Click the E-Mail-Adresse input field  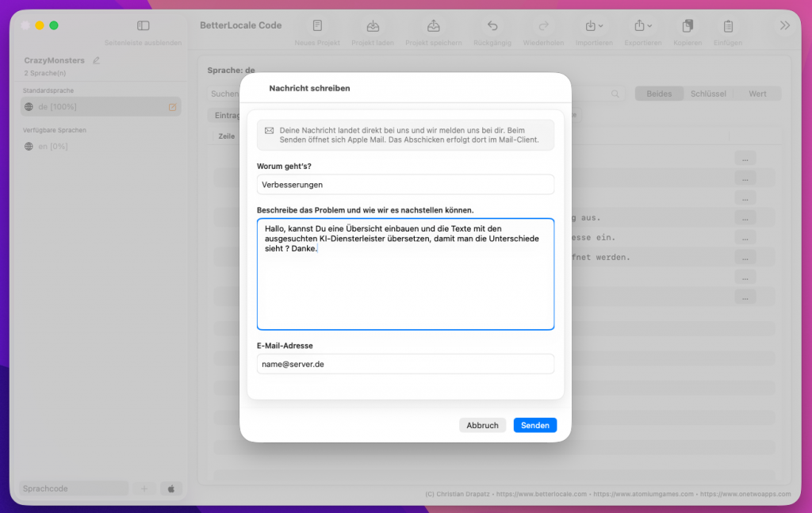click(x=405, y=364)
